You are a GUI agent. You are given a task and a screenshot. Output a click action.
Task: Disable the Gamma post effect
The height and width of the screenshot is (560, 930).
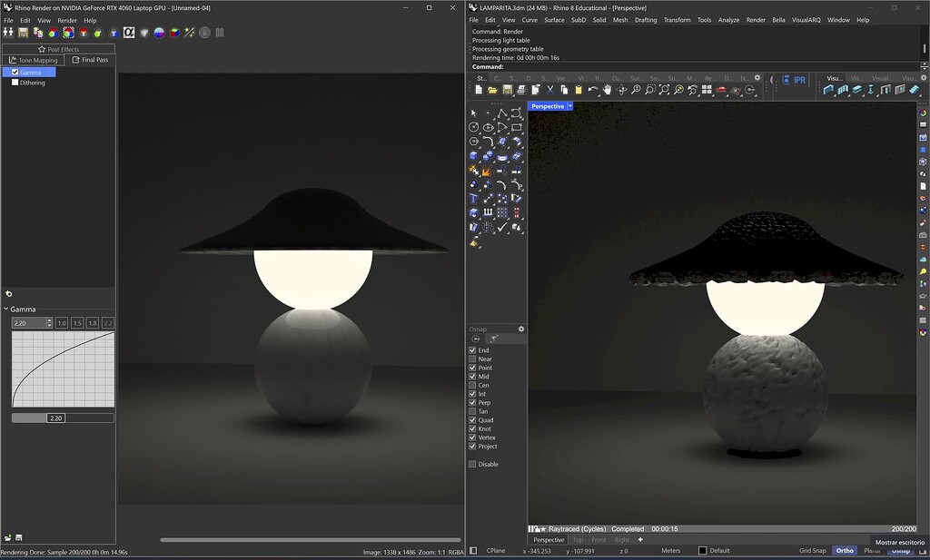pos(15,71)
